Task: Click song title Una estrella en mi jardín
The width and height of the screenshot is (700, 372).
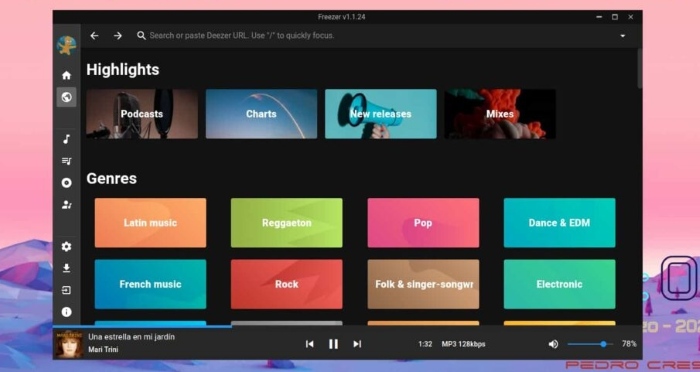Action: tap(131, 337)
